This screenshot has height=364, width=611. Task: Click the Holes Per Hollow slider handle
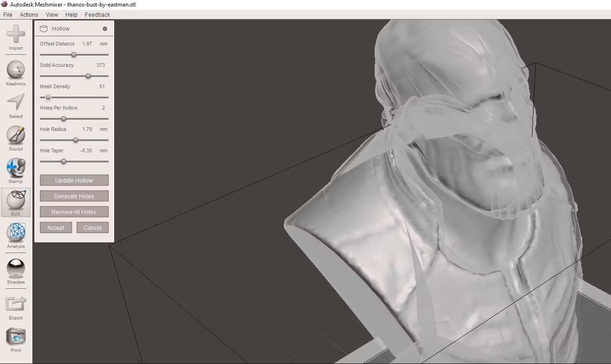[64, 119]
